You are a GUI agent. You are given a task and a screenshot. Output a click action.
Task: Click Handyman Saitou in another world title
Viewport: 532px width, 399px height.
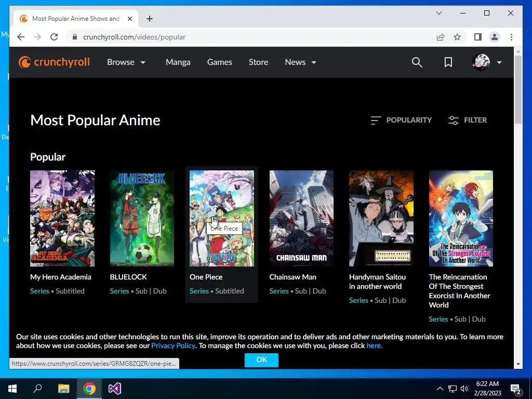377,282
